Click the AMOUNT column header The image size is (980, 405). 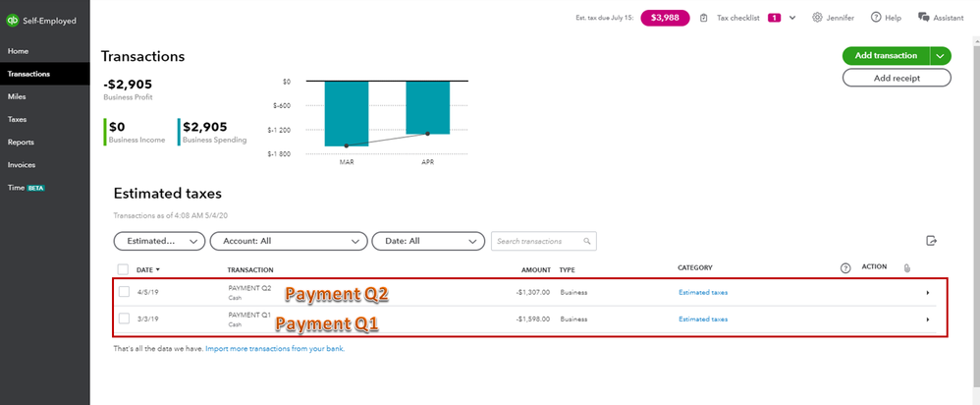point(536,269)
